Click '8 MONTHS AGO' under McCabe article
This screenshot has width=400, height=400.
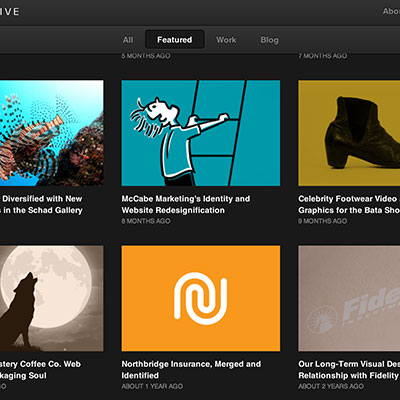[x=146, y=221]
